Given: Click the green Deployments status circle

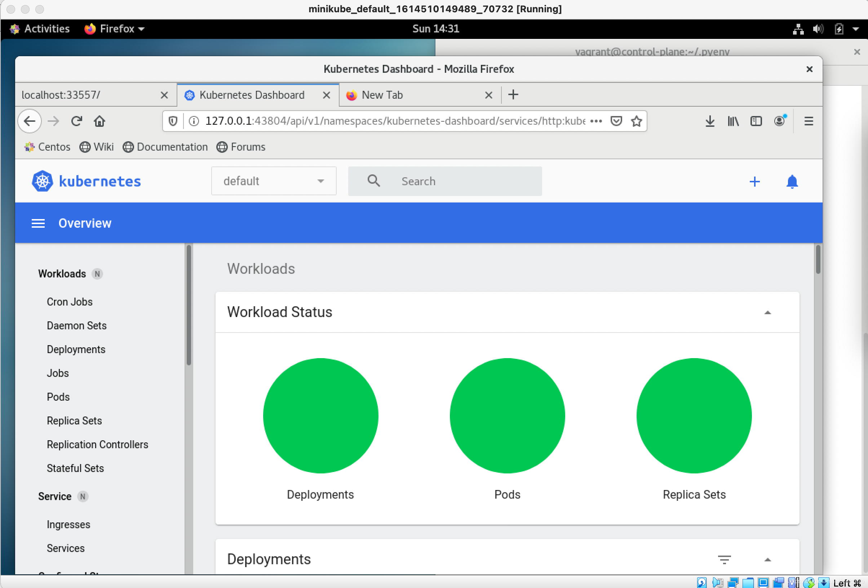Looking at the screenshot, I should (x=320, y=416).
